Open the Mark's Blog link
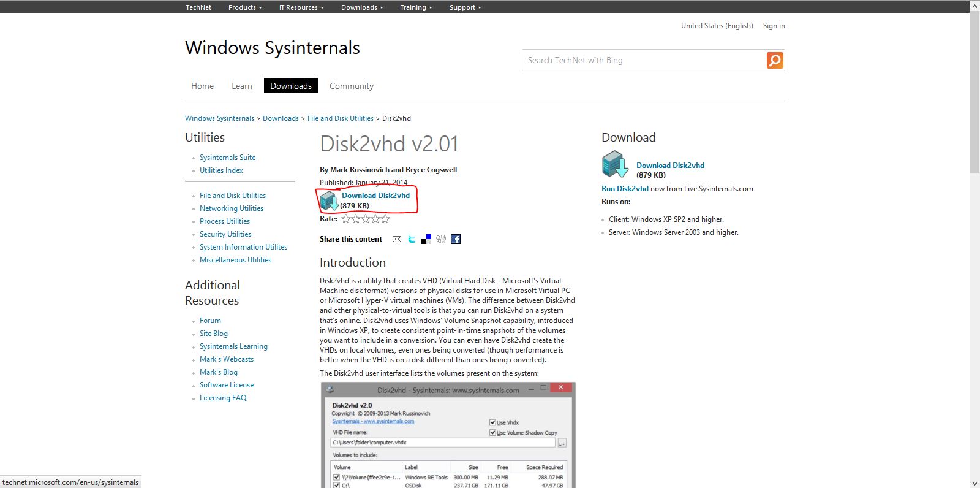Image resolution: width=980 pixels, height=488 pixels. pos(219,372)
